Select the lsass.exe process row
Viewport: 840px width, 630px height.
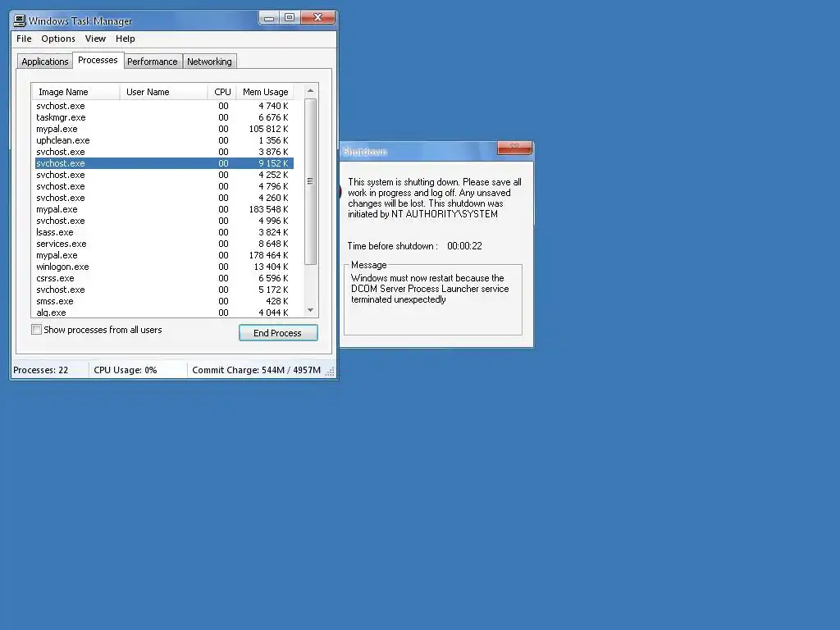pos(164,232)
